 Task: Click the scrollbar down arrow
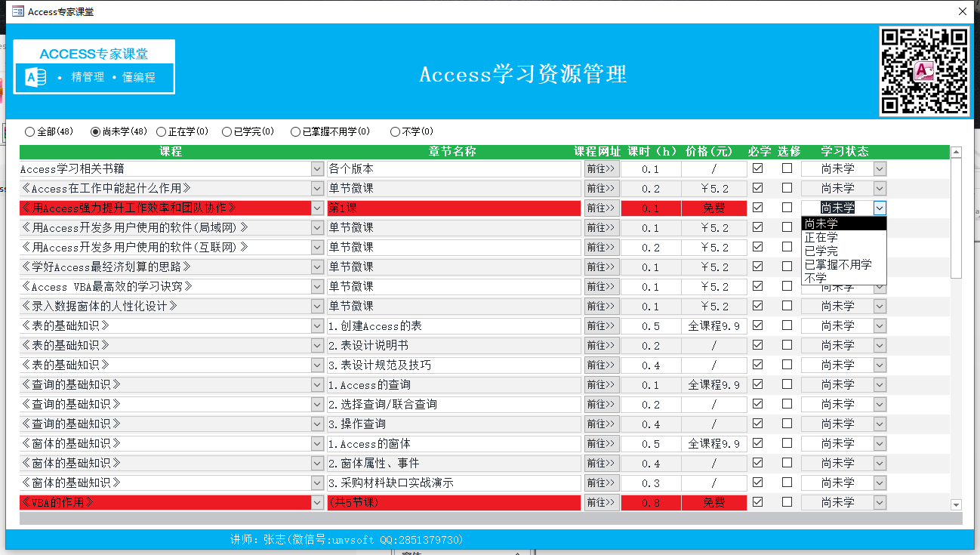[x=956, y=504]
